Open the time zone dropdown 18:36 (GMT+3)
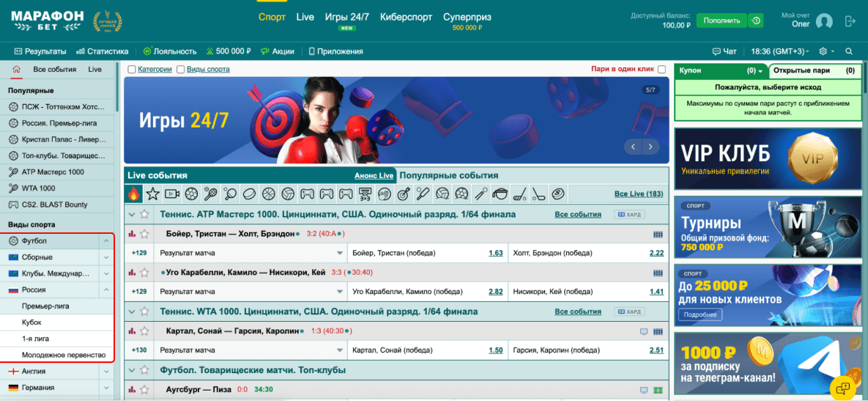868x401 pixels. pyautogui.click(x=781, y=51)
